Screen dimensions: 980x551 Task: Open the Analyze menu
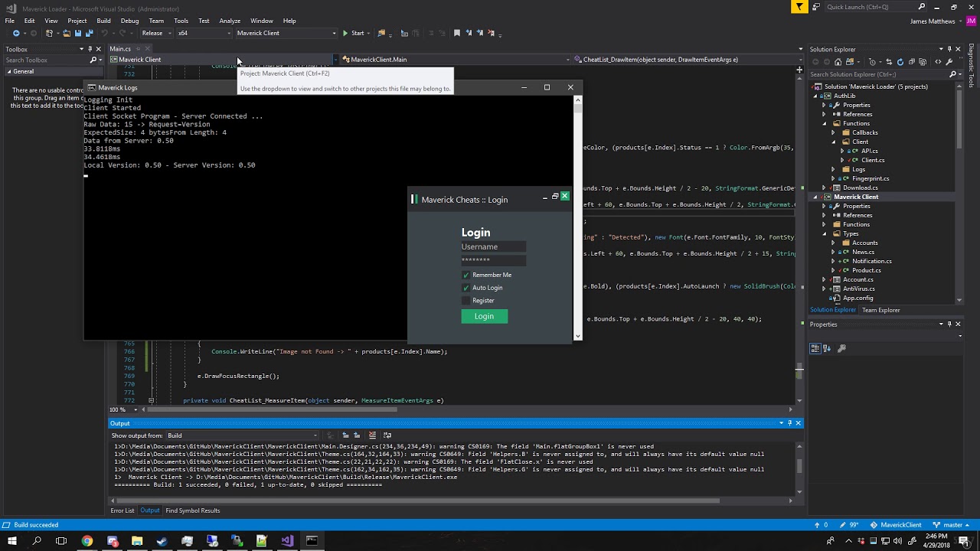point(230,21)
